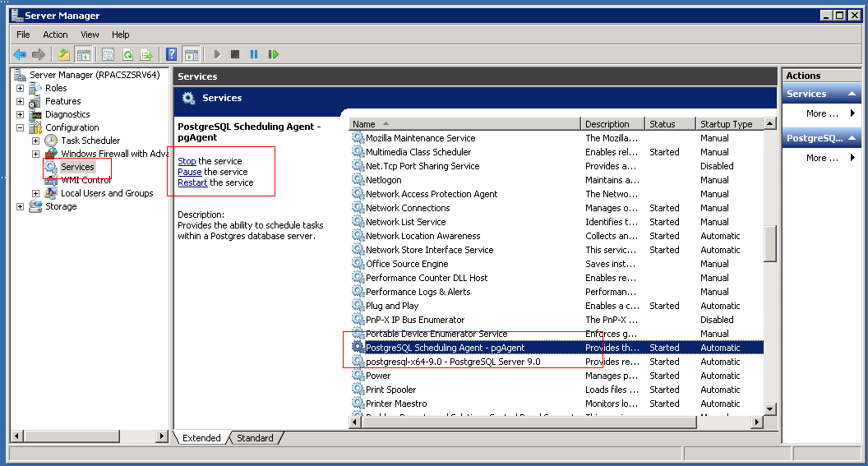Click the Refresh toolbar icon

tap(127, 54)
